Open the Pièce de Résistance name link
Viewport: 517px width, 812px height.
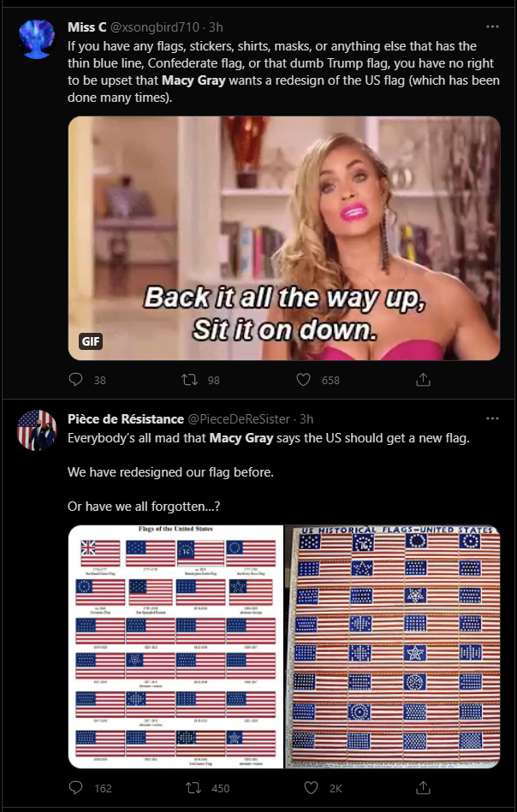click(126, 418)
